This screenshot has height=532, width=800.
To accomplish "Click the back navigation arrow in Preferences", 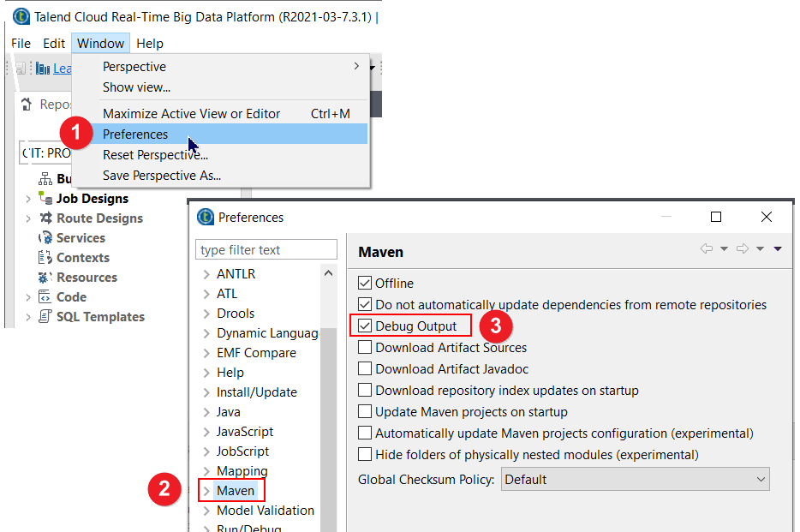I will (x=707, y=249).
